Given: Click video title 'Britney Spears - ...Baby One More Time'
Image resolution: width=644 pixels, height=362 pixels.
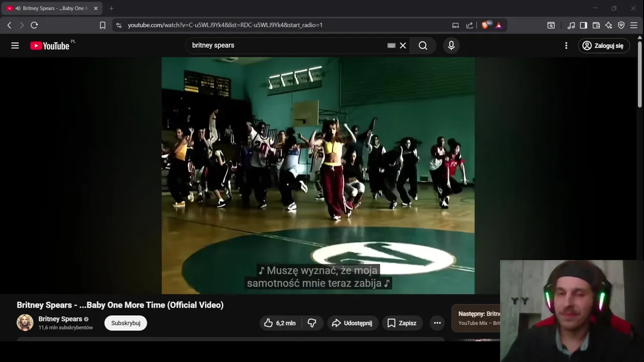Looking at the screenshot, I should pos(120,305).
